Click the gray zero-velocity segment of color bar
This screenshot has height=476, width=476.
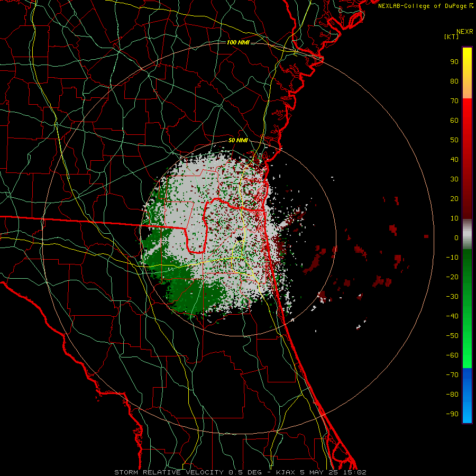pyautogui.click(x=467, y=234)
